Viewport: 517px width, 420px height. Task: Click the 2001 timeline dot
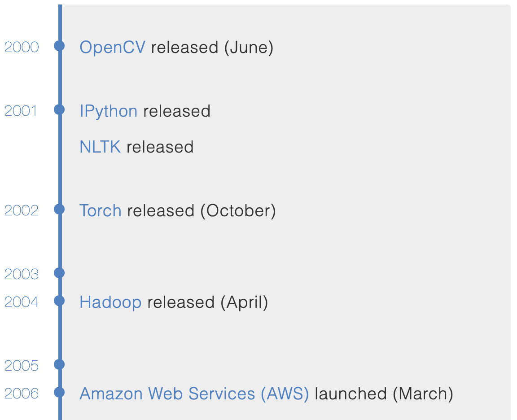59,109
